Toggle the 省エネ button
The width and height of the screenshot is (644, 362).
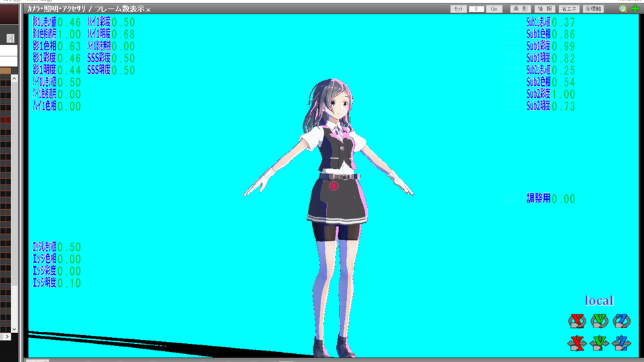click(569, 9)
